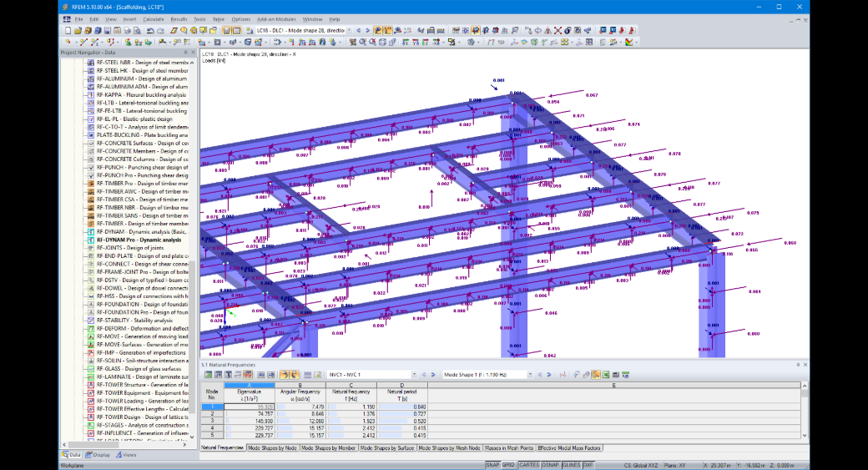Click the print preview icon in main toolbar
868x470 pixels.
click(137, 30)
